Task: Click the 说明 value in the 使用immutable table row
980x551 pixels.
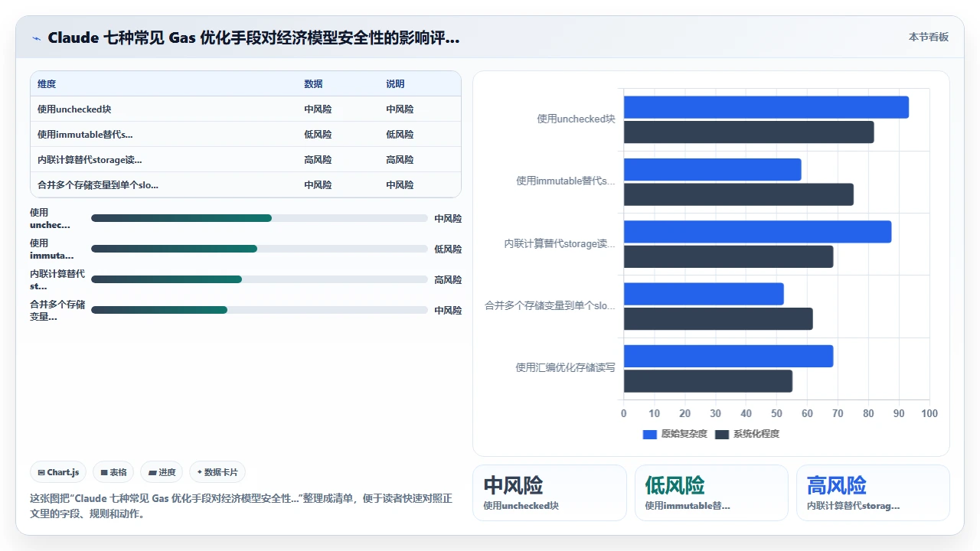Action: pos(400,135)
